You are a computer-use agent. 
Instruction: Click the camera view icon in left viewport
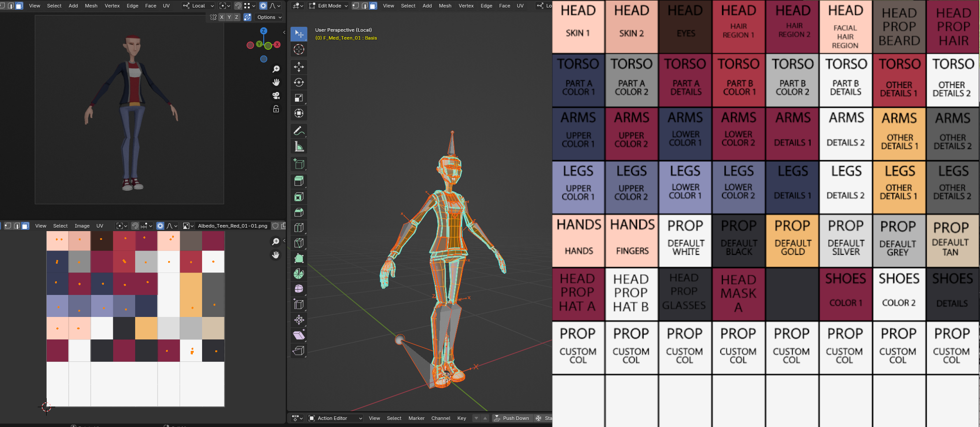(x=276, y=96)
